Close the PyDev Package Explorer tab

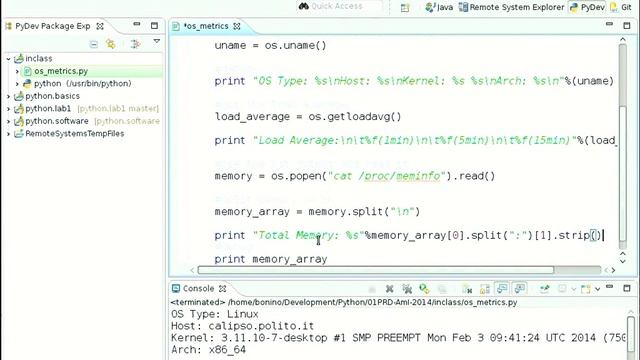100,26
